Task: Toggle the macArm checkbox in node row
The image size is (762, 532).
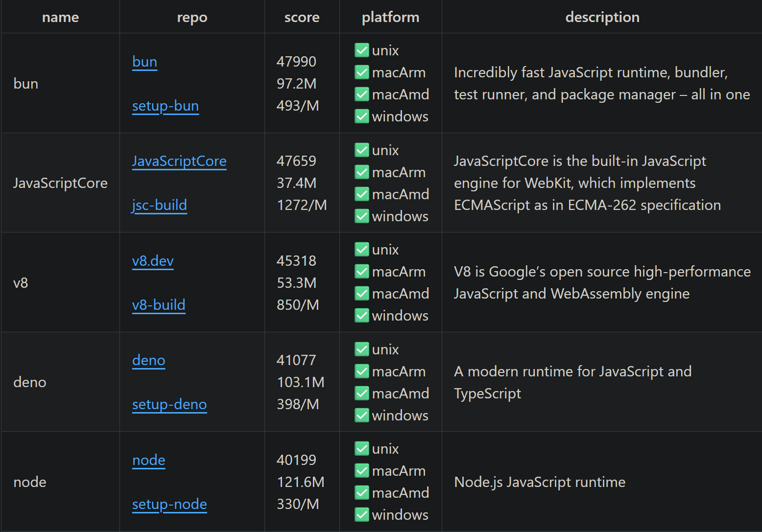Action: (362, 470)
